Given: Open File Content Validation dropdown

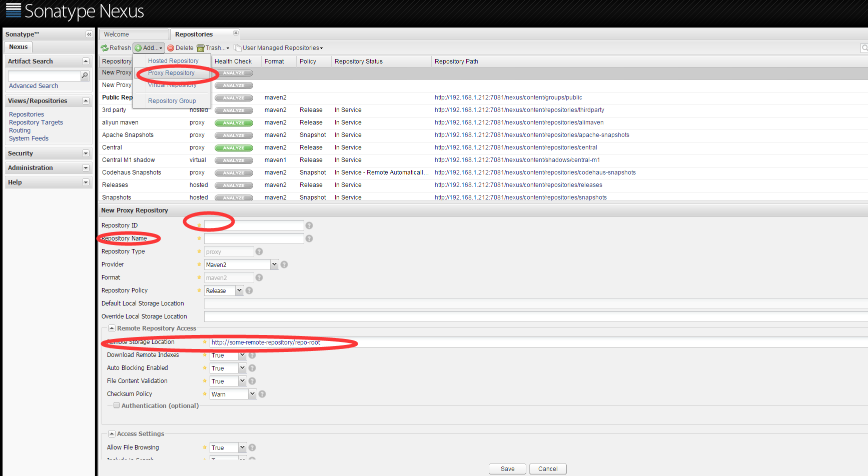Looking at the screenshot, I should click(242, 381).
